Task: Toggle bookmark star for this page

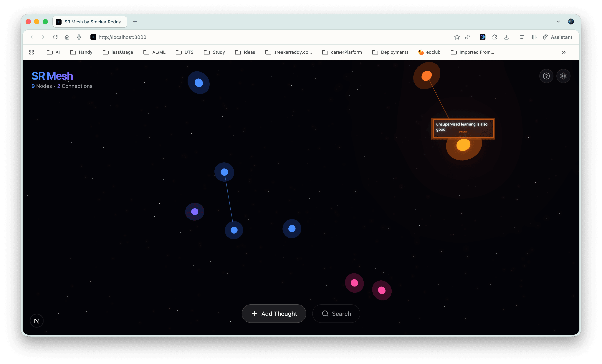Action: [457, 37]
